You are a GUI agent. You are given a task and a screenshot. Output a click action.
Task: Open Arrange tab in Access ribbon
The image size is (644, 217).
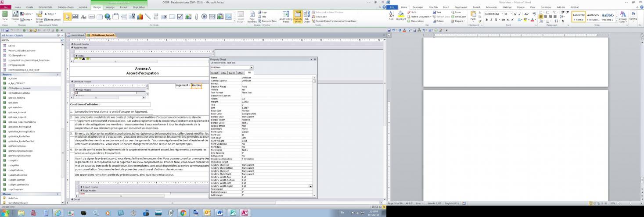click(x=110, y=7)
